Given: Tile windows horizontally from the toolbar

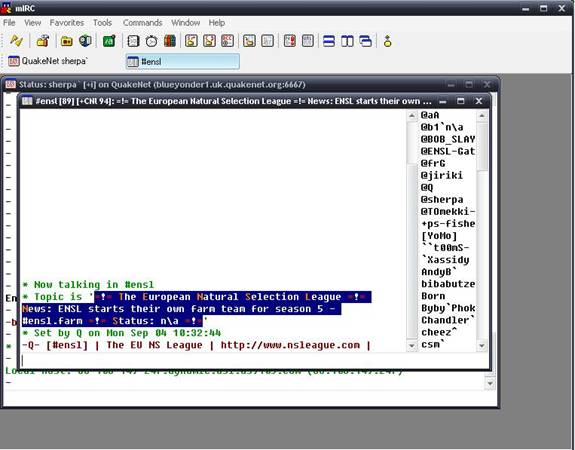Looking at the screenshot, I should [x=329, y=41].
